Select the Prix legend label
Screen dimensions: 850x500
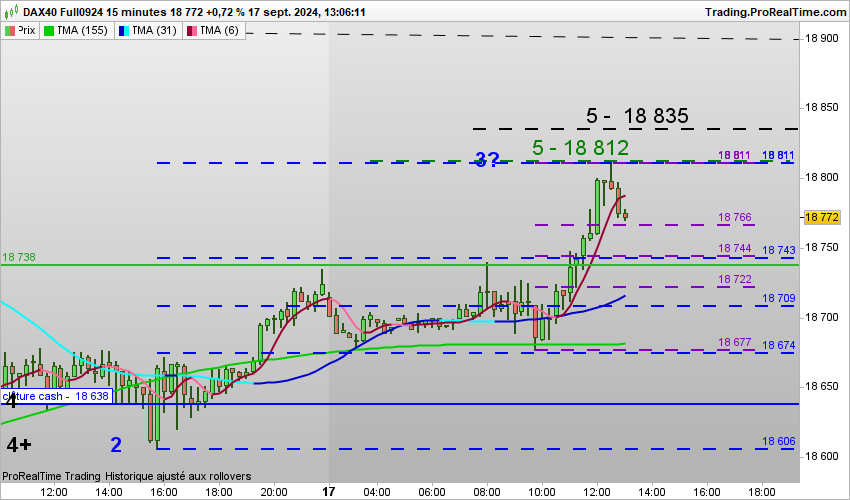point(27,30)
